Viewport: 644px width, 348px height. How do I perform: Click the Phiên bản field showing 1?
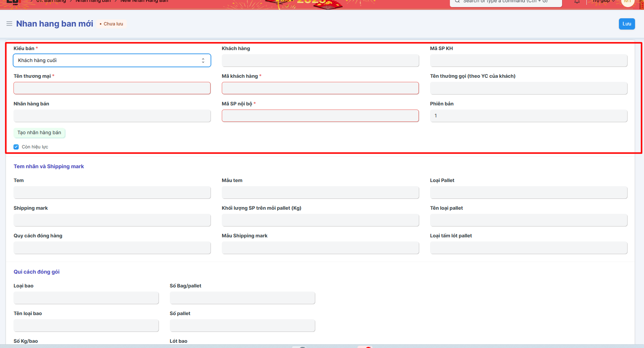pos(528,116)
